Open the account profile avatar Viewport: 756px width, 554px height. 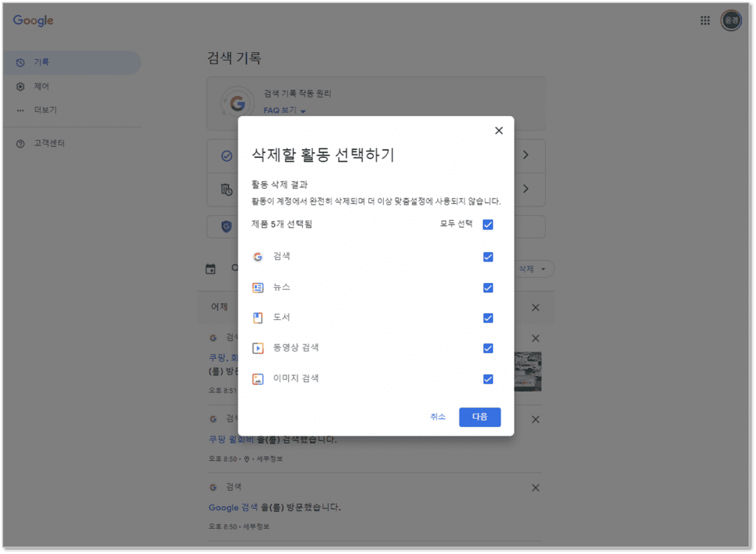[731, 20]
